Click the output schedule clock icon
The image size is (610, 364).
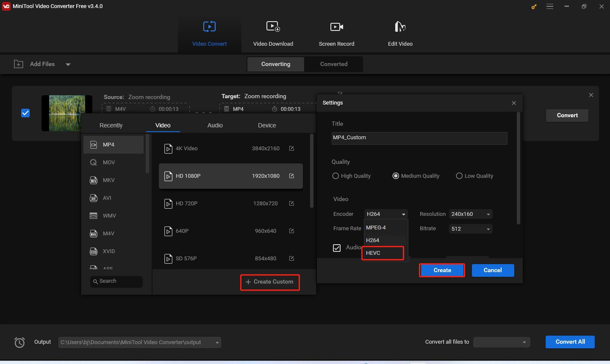coord(19,342)
